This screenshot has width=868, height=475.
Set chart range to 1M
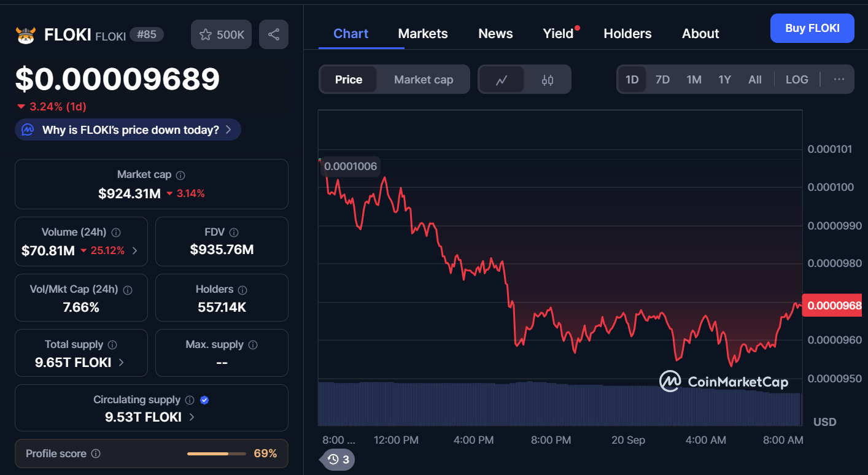pyautogui.click(x=694, y=80)
